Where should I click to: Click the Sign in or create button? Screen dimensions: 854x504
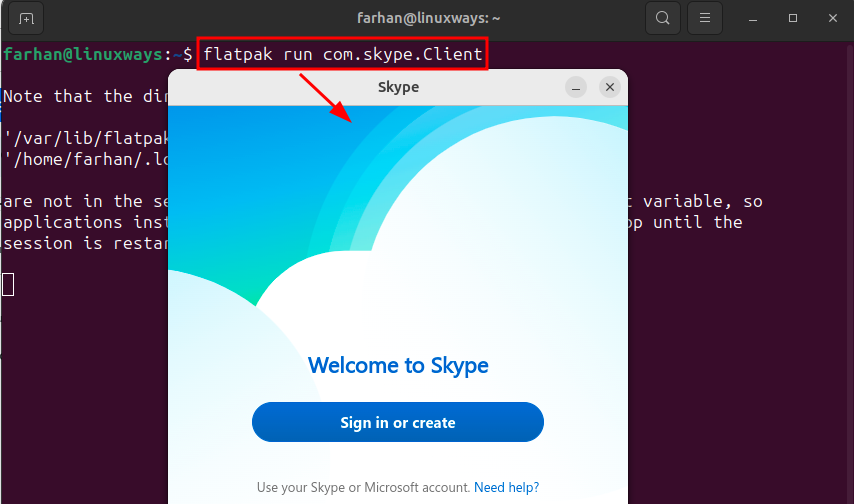398,422
